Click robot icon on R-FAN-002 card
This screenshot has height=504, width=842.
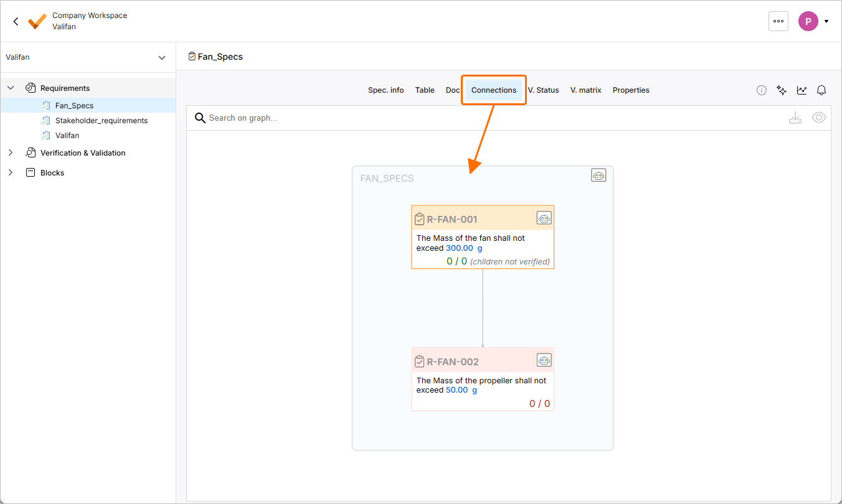tap(544, 360)
